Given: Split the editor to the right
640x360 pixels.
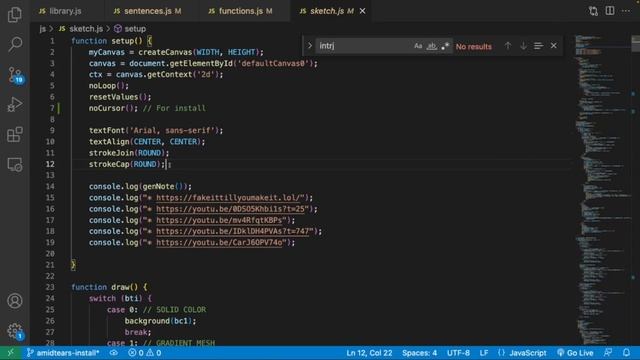Looking at the screenshot, I should point(610,11).
